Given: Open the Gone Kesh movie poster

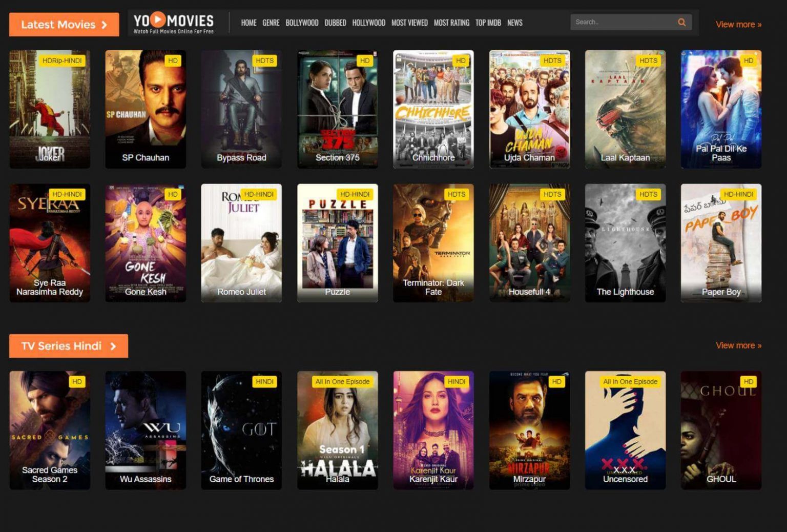Looking at the screenshot, I should pyautogui.click(x=146, y=243).
